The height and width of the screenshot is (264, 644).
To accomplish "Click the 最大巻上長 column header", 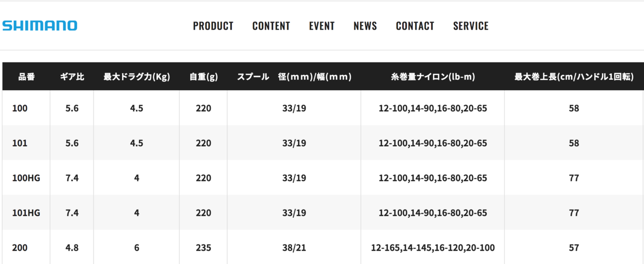I will pyautogui.click(x=574, y=77).
